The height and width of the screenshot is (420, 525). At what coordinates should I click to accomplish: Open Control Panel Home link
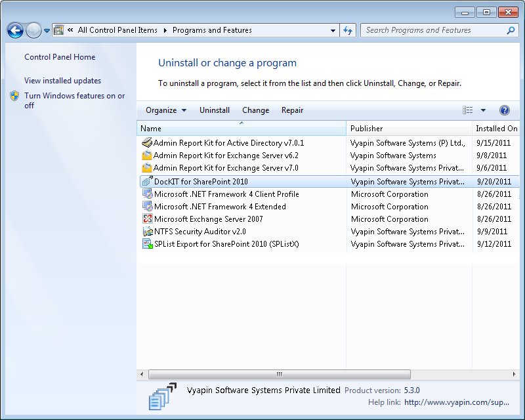tap(60, 57)
